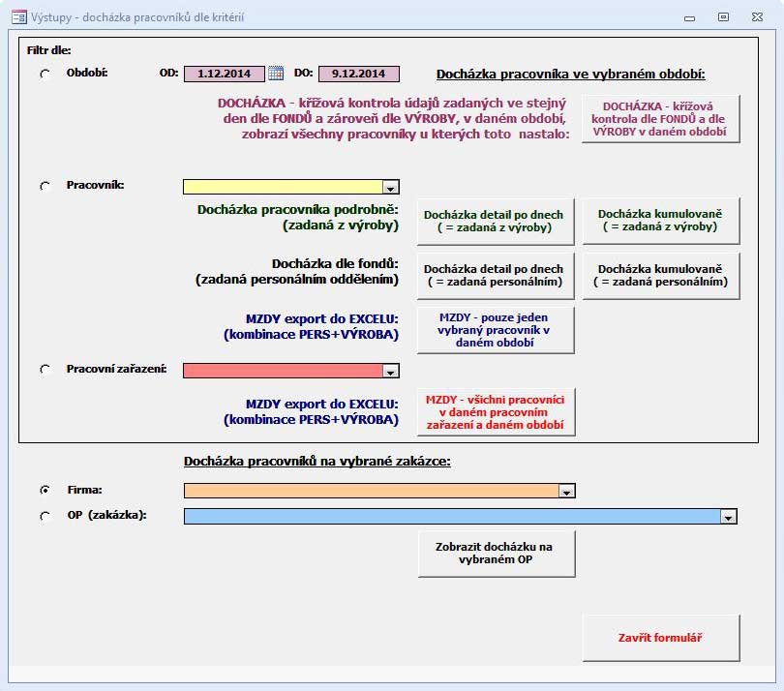Click 'Docházka pracovníků na vybrané zakázce:' heading

click(317, 461)
